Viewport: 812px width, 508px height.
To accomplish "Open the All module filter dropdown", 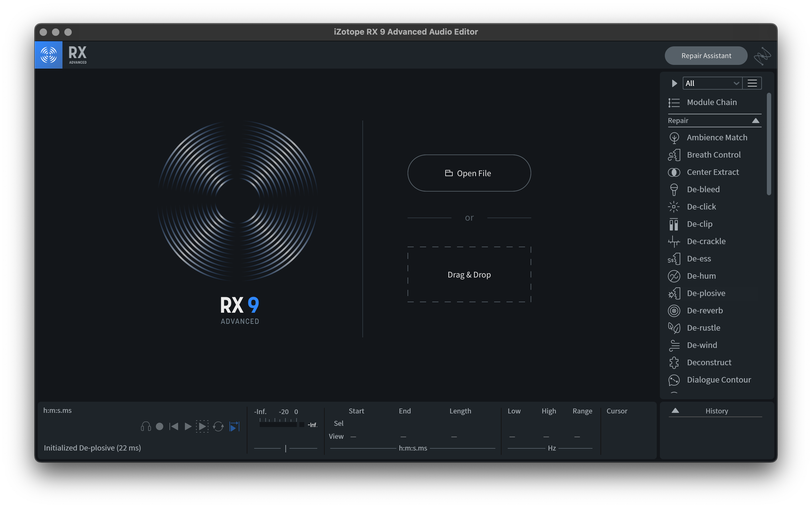I will point(712,83).
